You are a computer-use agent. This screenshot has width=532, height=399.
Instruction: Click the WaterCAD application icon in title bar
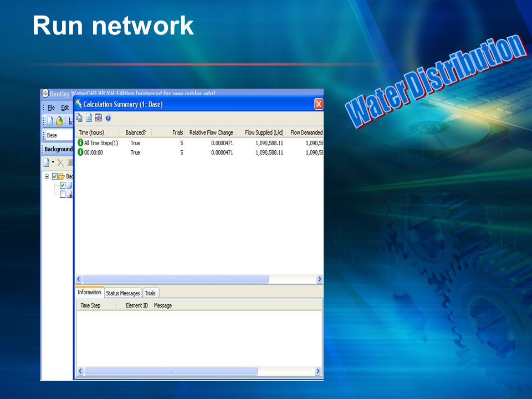click(45, 93)
